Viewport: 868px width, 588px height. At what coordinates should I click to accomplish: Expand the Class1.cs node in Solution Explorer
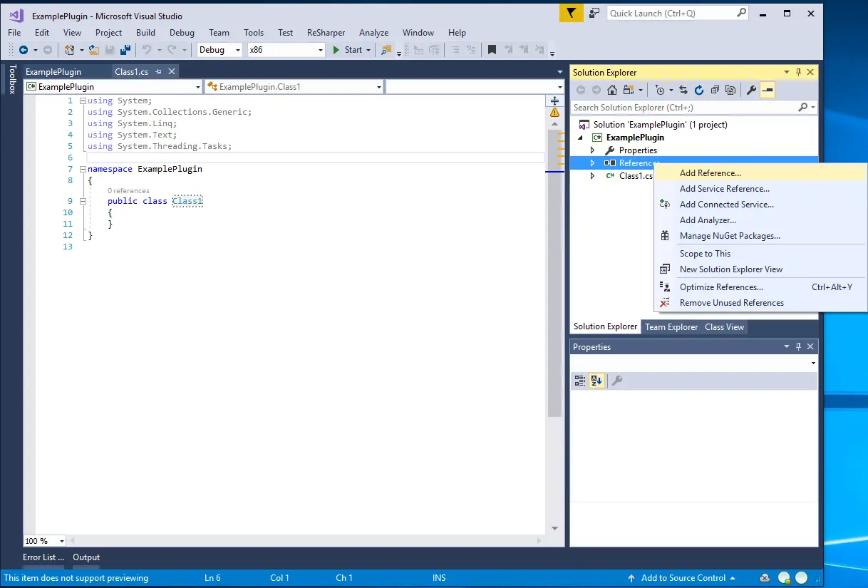point(592,176)
